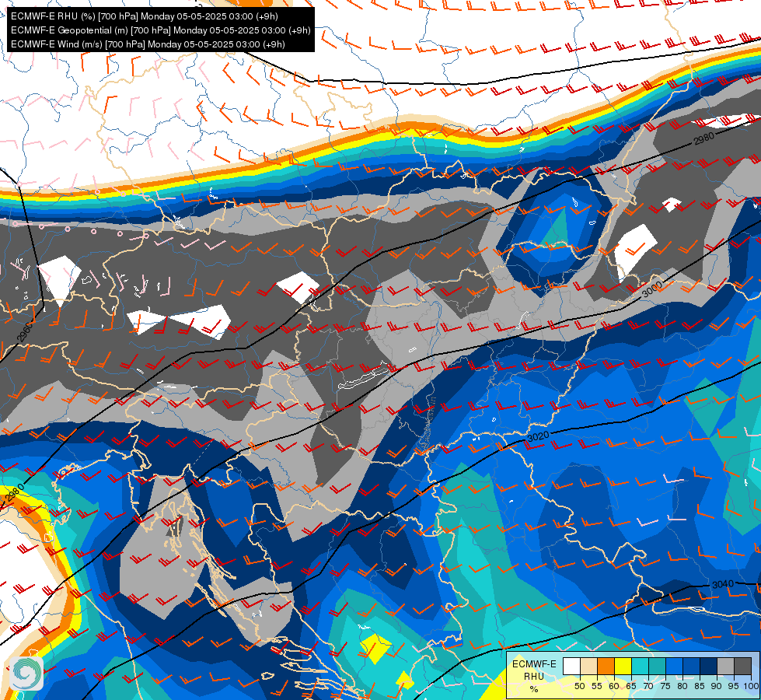Click the legend value 100

click(x=751, y=686)
